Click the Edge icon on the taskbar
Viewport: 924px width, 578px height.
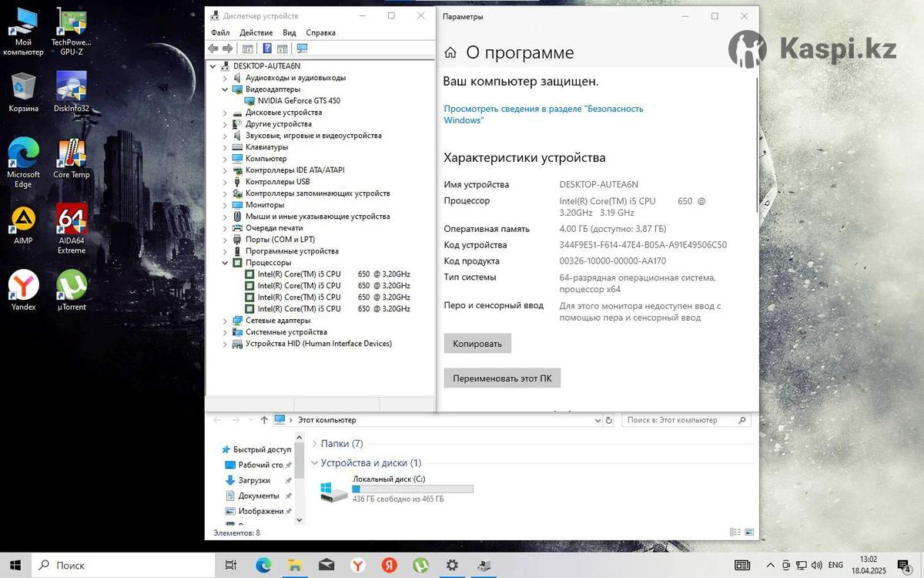[263, 565]
